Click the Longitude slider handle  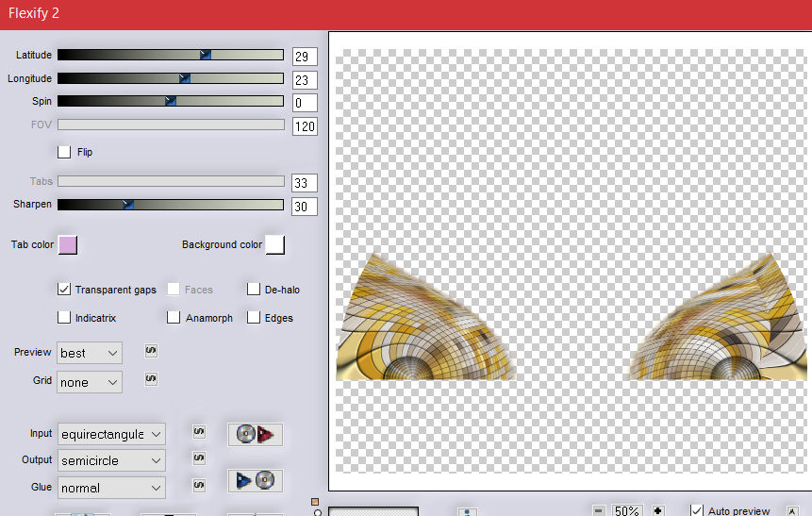[184, 78]
